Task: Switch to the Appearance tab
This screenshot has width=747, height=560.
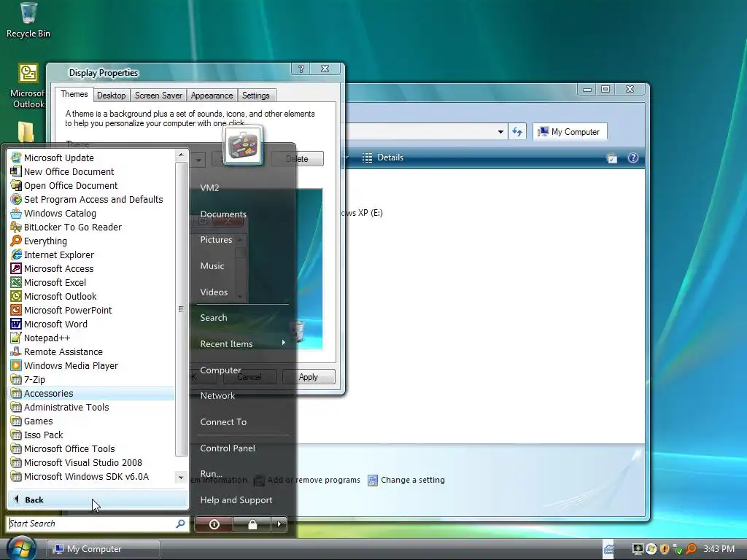Action: [212, 96]
